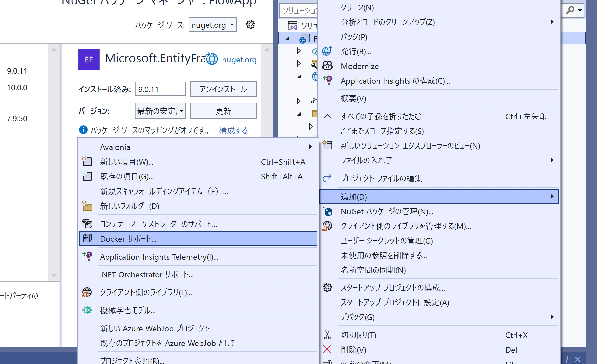Expand the ファイルの入れ子 submenu arrow
The height and width of the screenshot is (364, 597).
(x=552, y=160)
